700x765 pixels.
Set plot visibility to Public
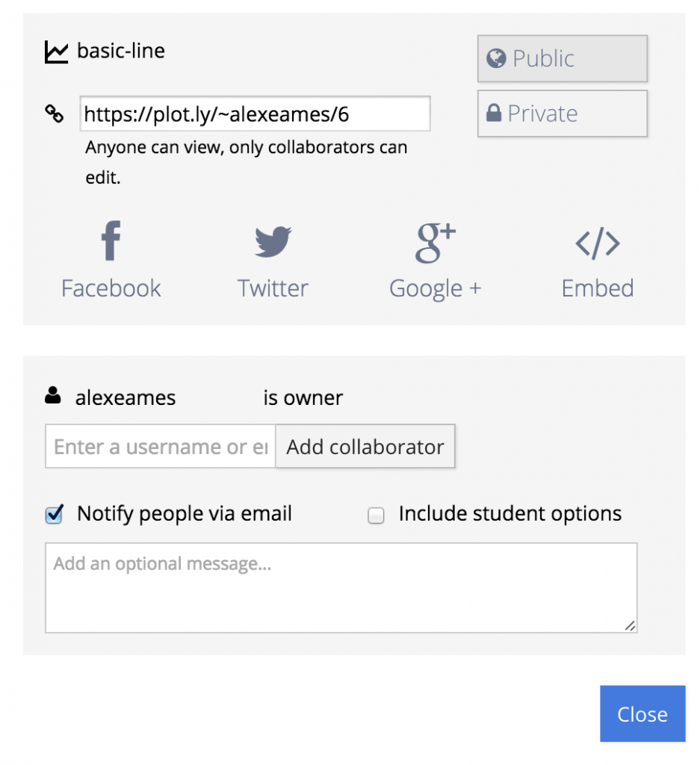tap(562, 58)
